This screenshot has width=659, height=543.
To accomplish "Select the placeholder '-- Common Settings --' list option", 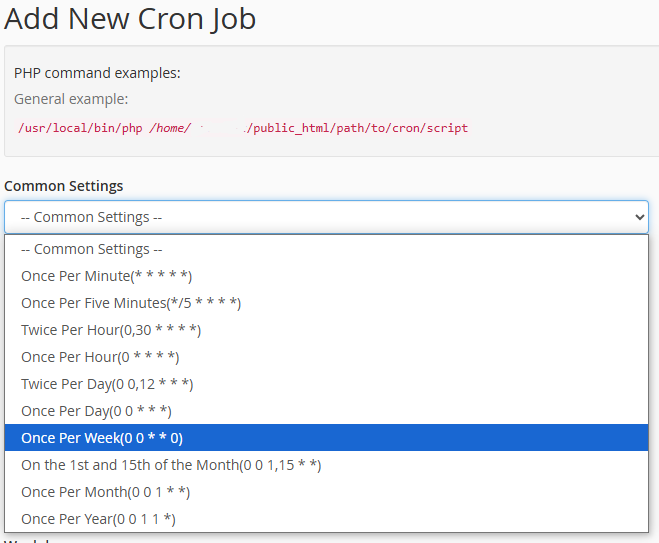I will click(91, 249).
